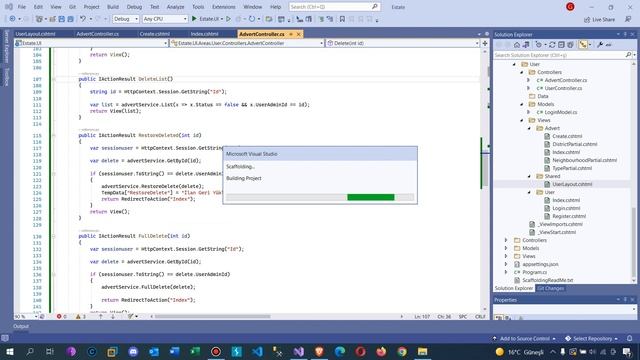Click the red error count indicator
The width and height of the screenshot is (640, 360).
coord(61,316)
